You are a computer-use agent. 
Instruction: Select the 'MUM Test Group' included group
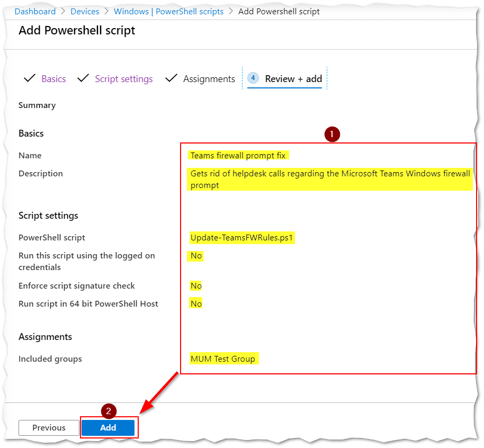[x=223, y=359]
